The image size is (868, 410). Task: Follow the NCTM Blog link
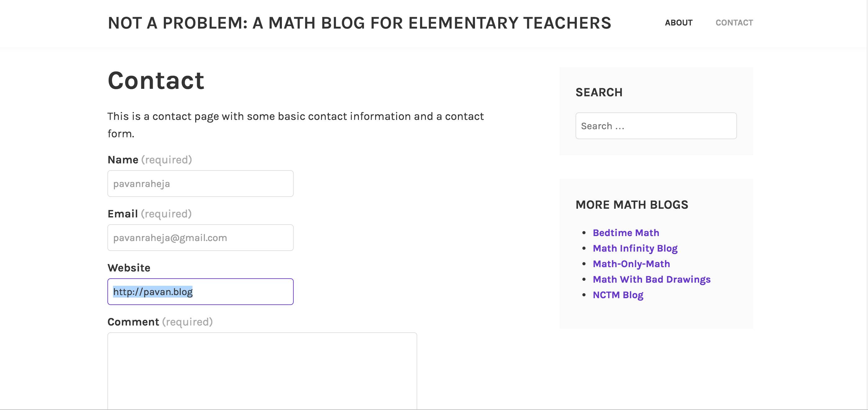click(618, 295)
